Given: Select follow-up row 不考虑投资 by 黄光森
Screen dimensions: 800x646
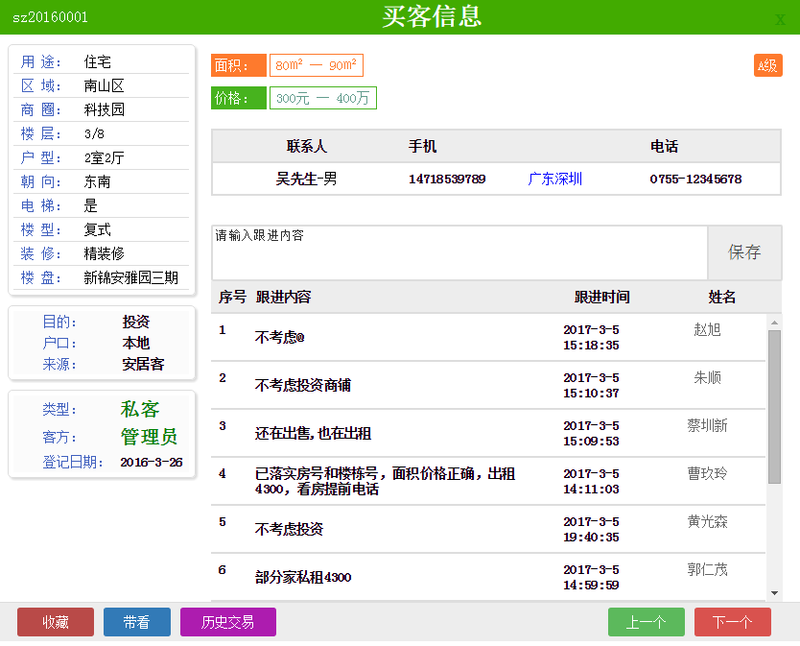Looking at the screenshot, I should 488,529.
